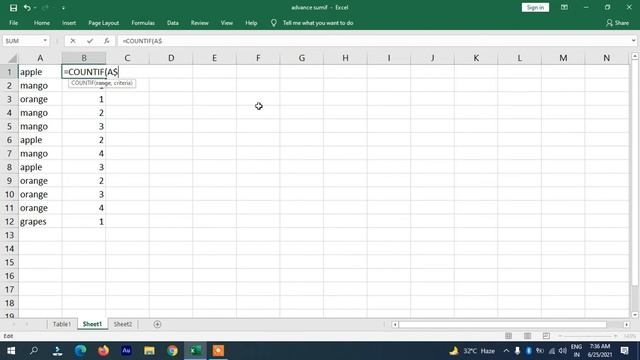Select the row 12 header
The image size is (640, 360).
[9, 221]
